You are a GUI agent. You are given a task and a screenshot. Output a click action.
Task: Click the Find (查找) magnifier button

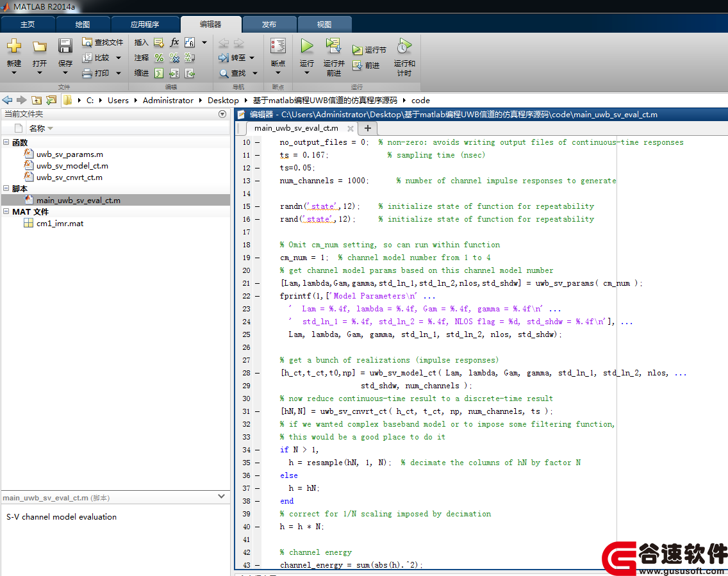[233, 73]
